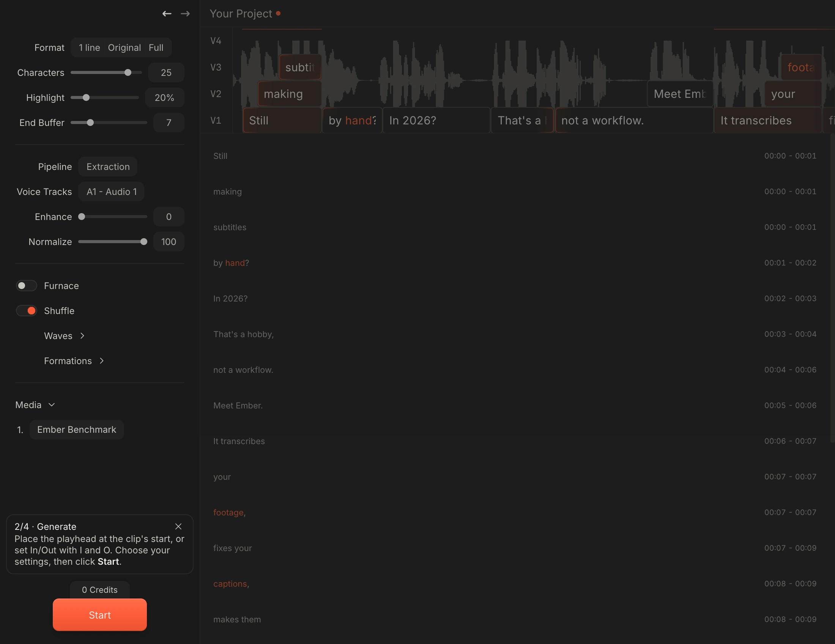The height and width of the screenshot is (644, 835).
Task: Expand the Waves submenu
Action: (x=64, y=336)
